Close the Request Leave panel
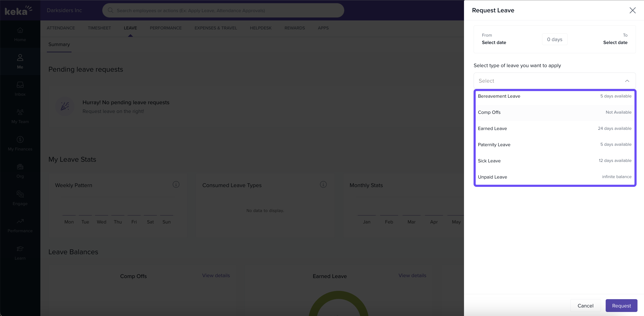The height and width of the screenshot is (316, 644). [633, 10]
